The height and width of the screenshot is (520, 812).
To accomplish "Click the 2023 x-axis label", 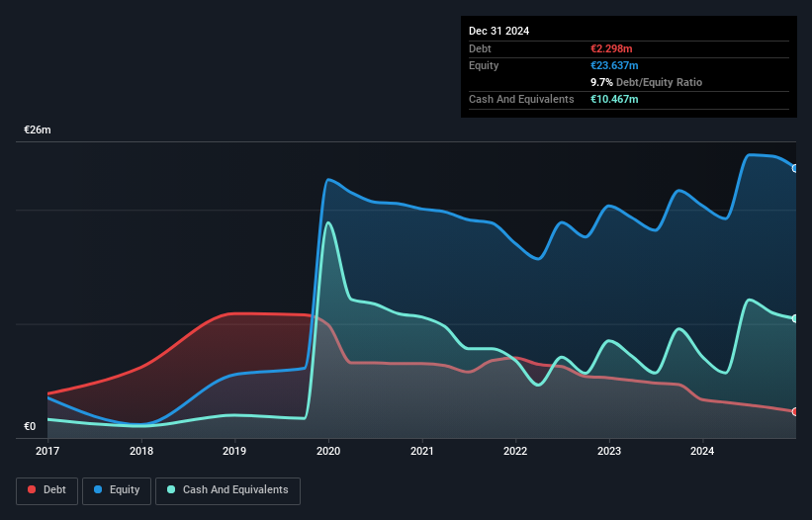I will point(609,451).
